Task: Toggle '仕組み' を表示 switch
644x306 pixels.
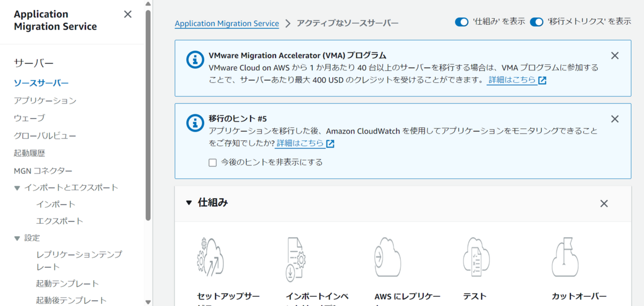Action: (x=462, y=22)
